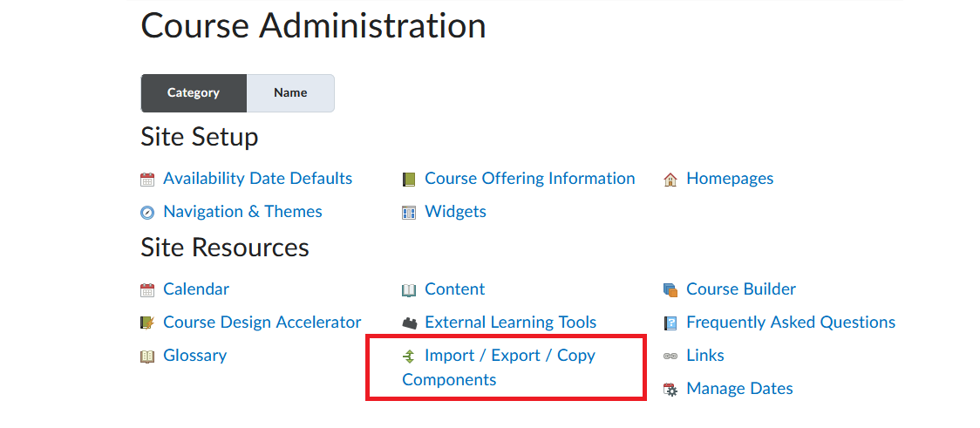The image size is (980, 428).
Task: Click the Homepages house icon
Action: pos(670,180)
